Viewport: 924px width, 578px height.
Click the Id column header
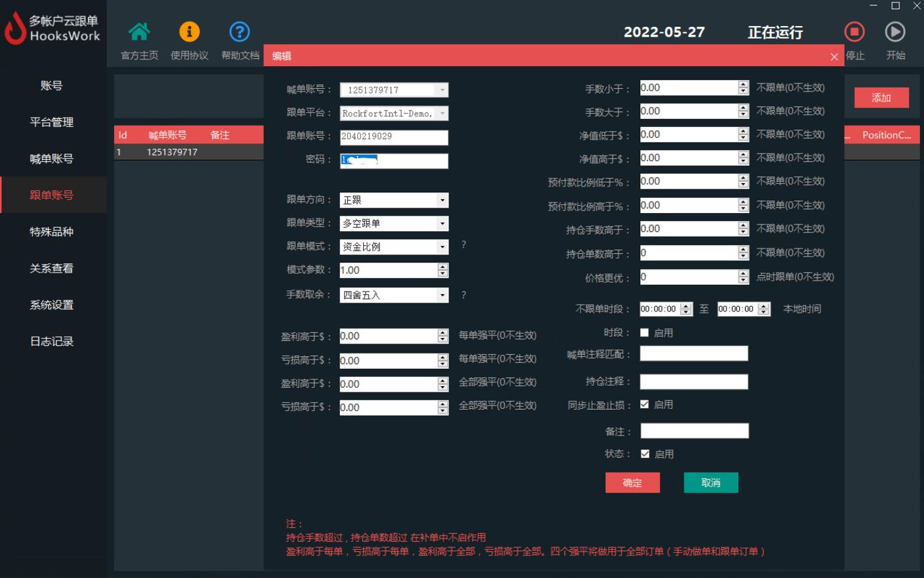pos(123,135)
